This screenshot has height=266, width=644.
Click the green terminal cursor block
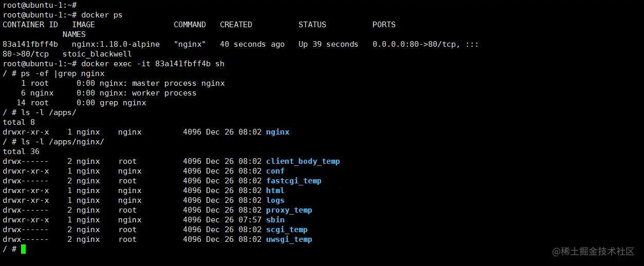tap(23, 249)
